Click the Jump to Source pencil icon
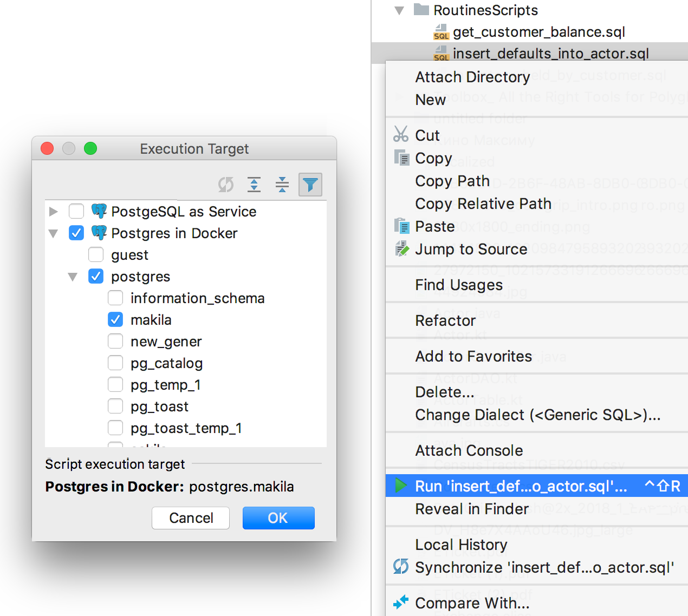Image resolution: width=688 pixels, height=616 pixels. (401, 248)
